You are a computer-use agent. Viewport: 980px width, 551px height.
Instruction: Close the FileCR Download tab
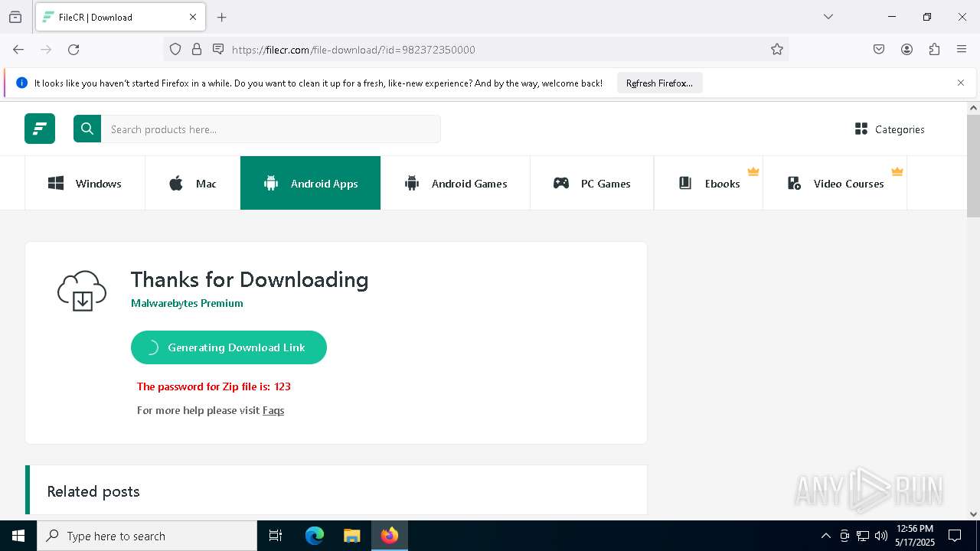193,17
